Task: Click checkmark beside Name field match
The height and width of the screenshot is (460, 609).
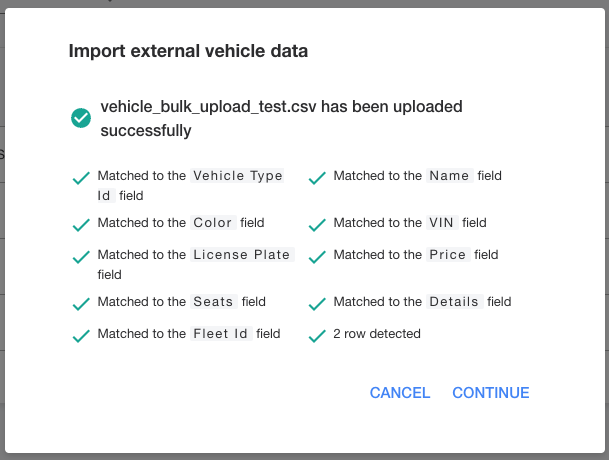Action: (x=317, y=178)
